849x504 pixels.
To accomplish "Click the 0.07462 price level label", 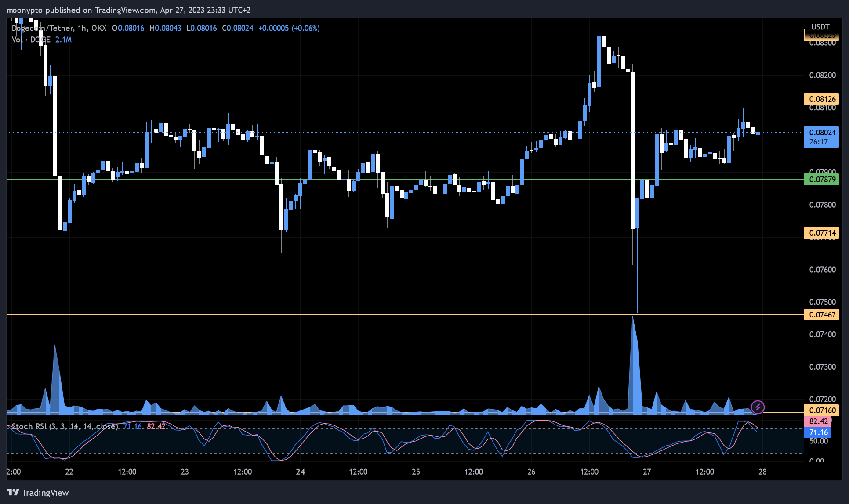I will 821,314.
